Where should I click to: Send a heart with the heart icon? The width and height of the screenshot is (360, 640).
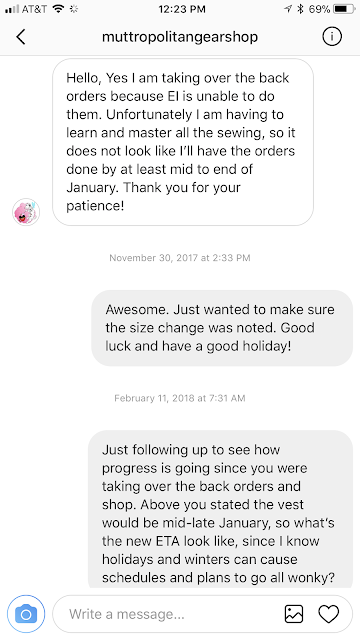click(329, 614)
